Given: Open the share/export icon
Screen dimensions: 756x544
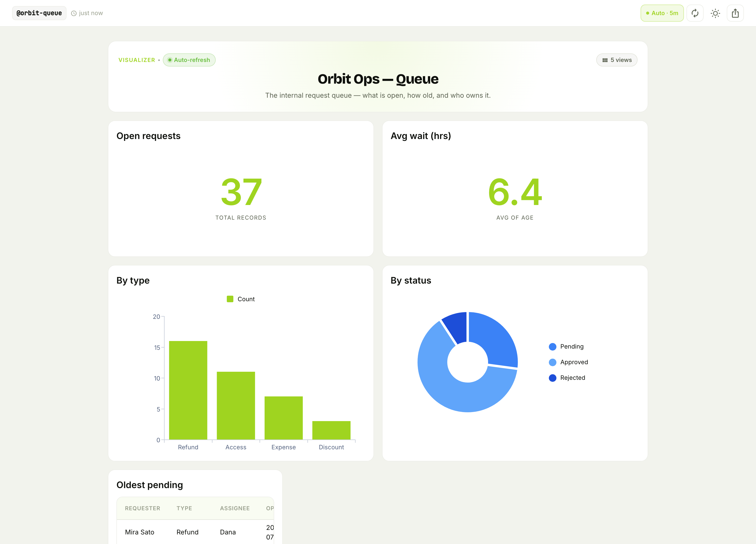Looking at the screenshot, I should (735, 13).
